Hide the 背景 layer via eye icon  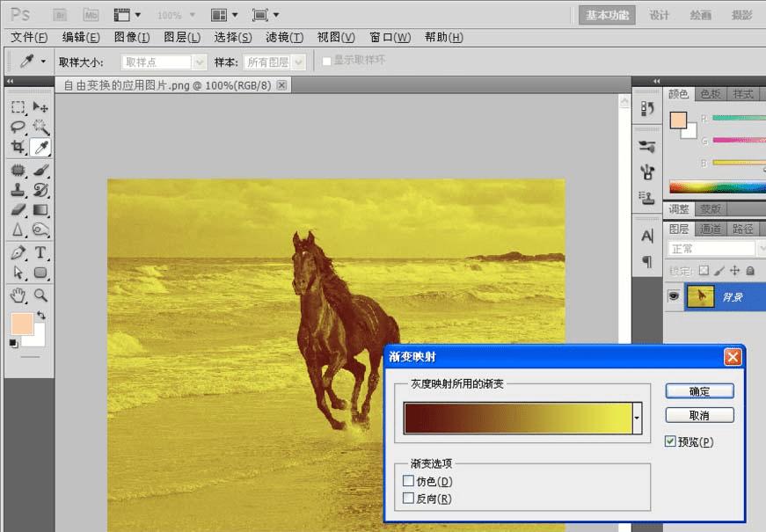675,296
